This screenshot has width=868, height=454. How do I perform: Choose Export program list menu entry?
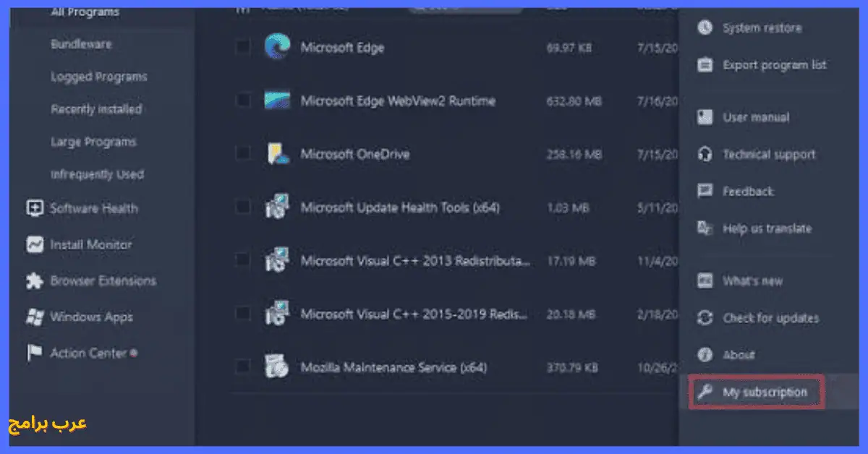[775, 65]
